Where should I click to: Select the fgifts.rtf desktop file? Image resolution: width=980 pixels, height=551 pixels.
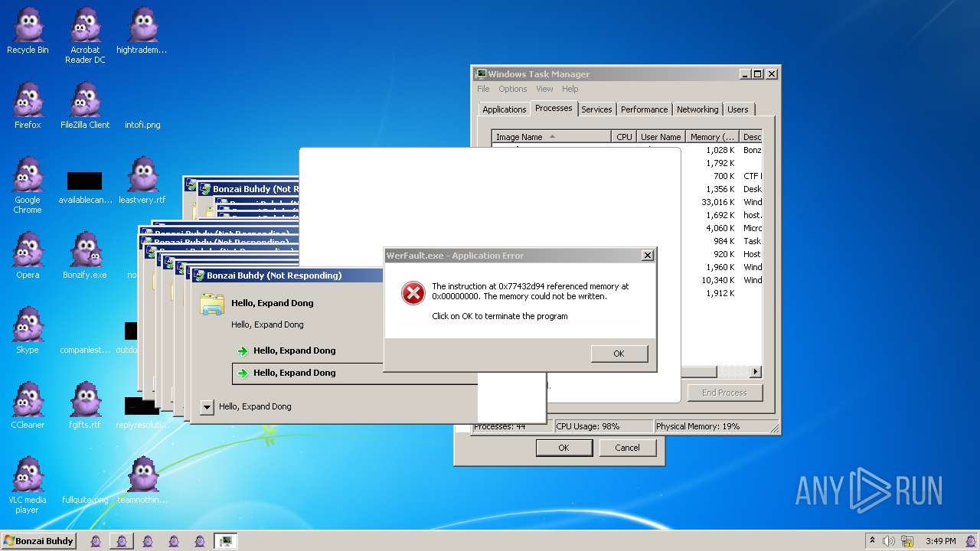(85, 406)
